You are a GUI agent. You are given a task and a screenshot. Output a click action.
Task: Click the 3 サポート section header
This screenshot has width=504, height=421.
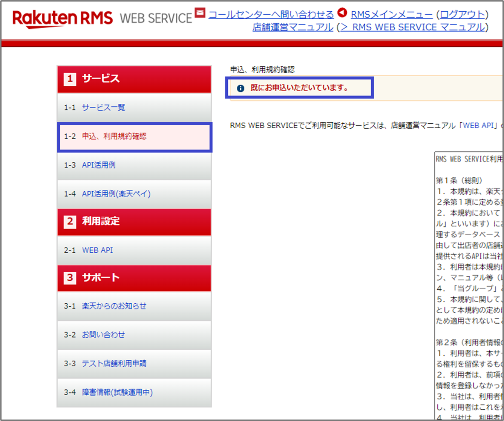click(x=134, y=278)
